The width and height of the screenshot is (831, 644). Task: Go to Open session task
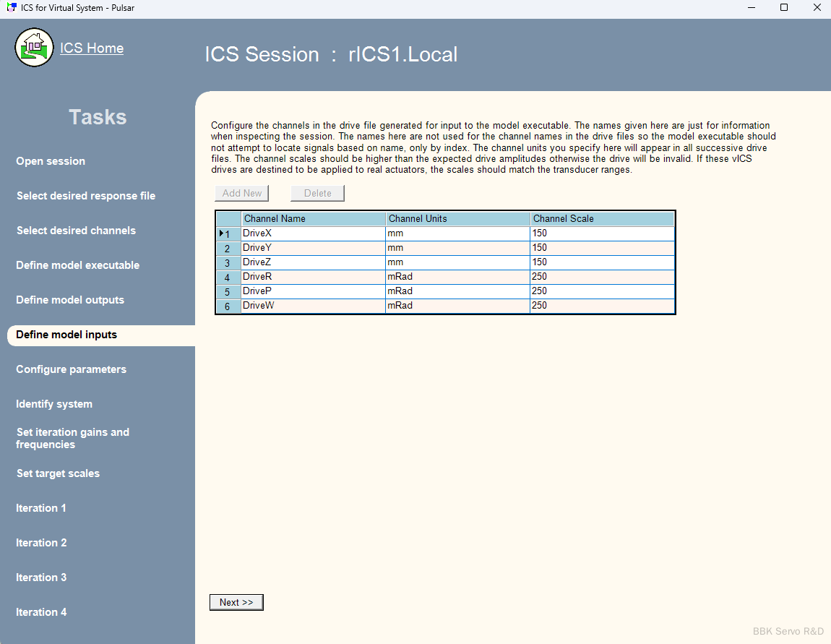point(51,161)
